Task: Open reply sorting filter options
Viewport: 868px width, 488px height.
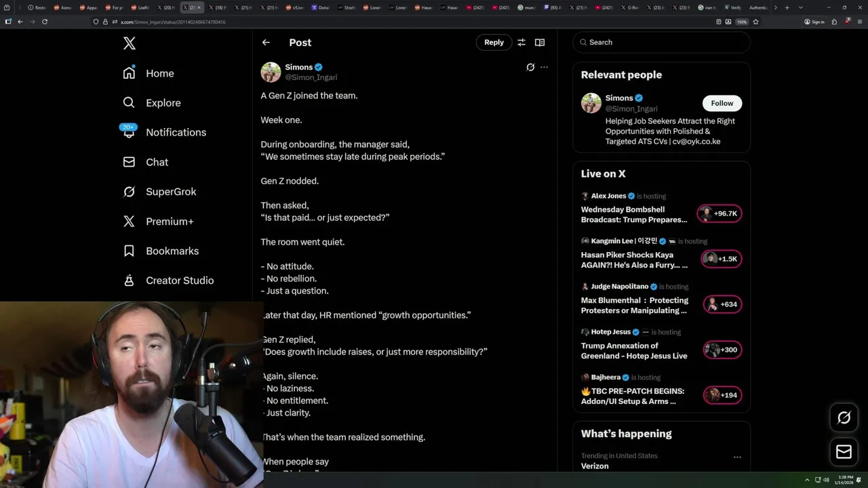Action: pyautogui.click(x=521, y=42)
